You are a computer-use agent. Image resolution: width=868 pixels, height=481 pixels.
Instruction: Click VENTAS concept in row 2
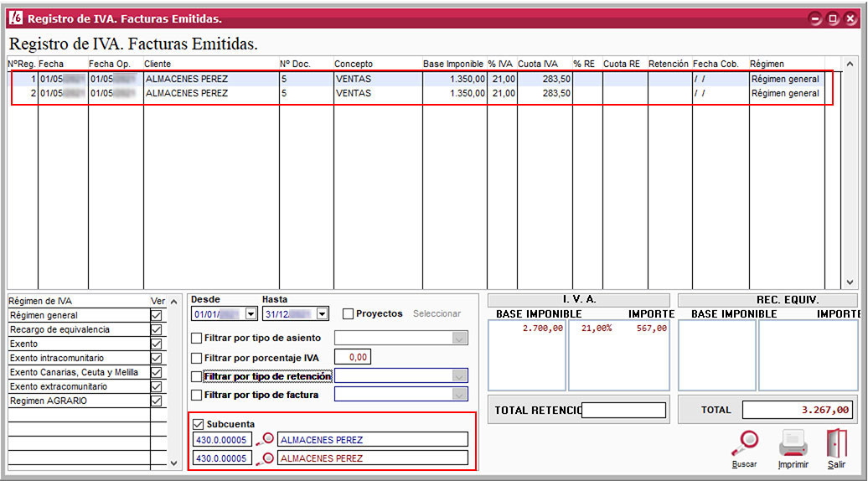tap(354, 94)
